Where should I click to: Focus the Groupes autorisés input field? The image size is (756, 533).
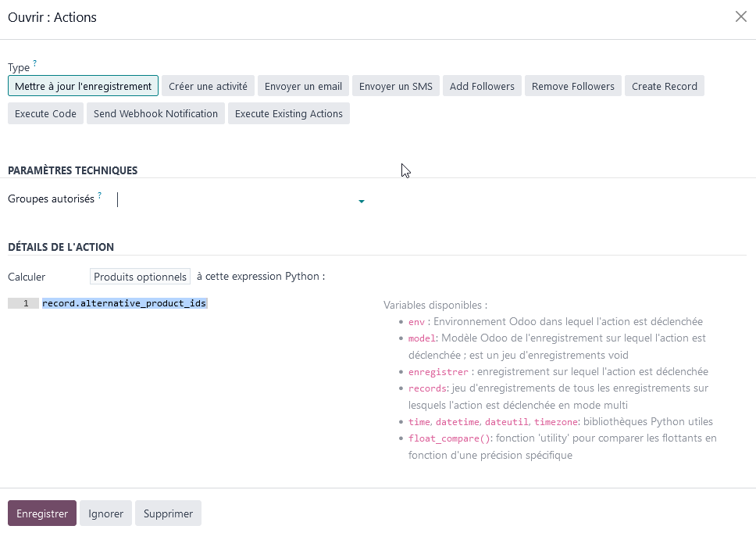pos(234,200)
